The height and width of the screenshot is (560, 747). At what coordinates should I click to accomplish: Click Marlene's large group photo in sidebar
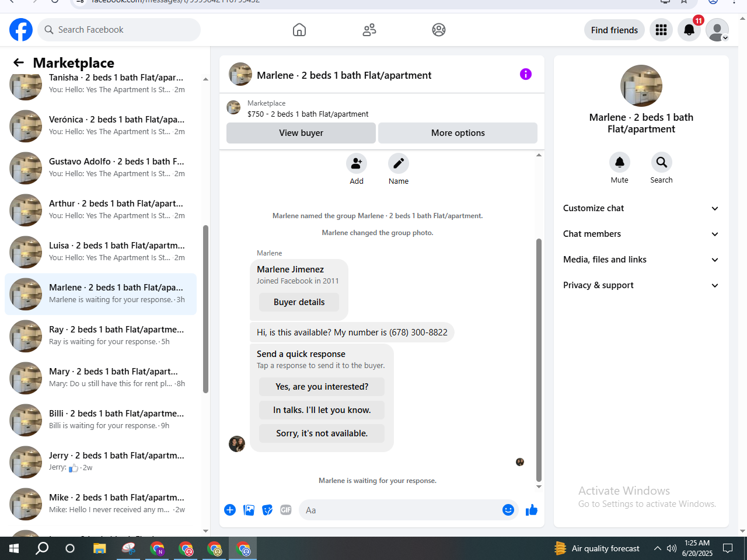coord(641,86)
